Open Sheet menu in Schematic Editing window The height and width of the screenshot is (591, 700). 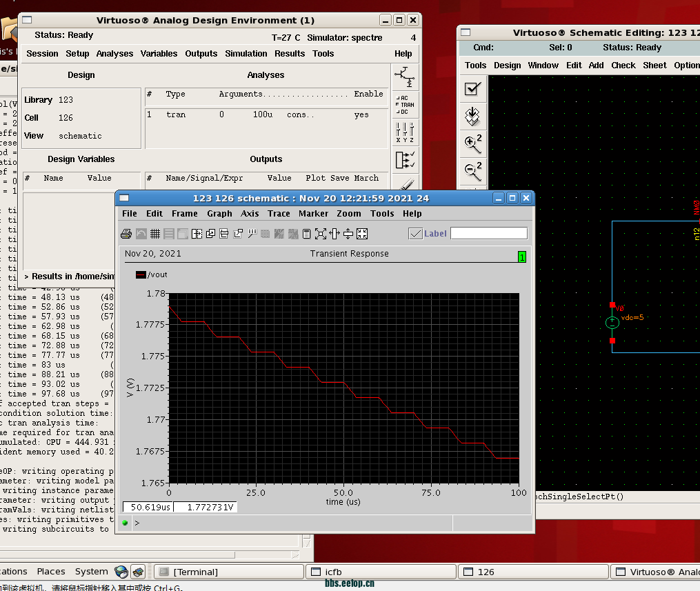click(655, 66)
